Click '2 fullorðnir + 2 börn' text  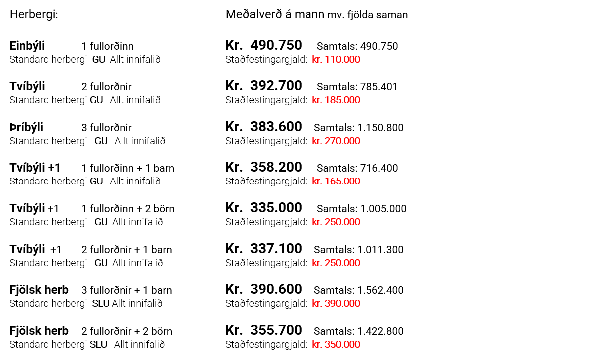(127, 331)
